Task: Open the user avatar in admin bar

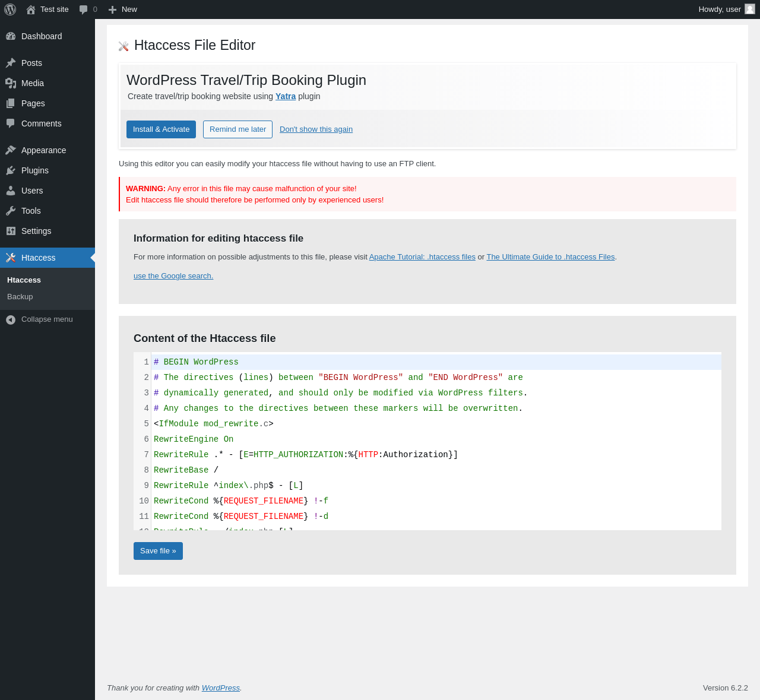Action: pyautogui.click(x=750, y=9)
